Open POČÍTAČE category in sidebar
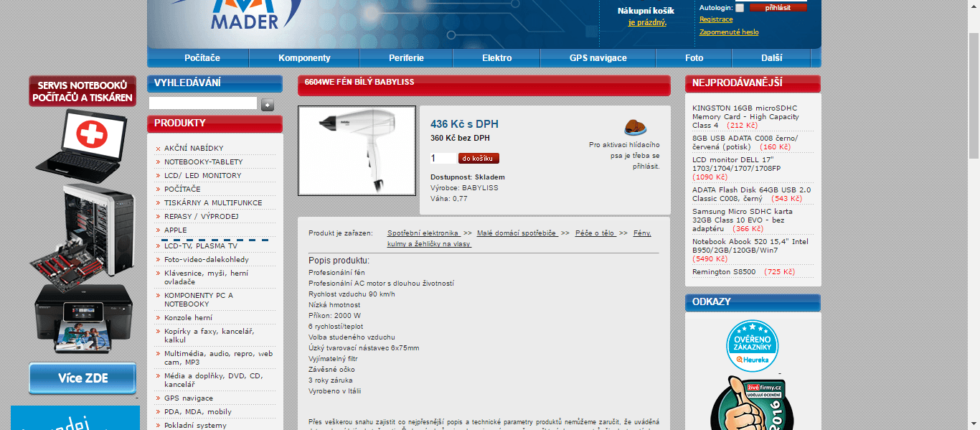The height and width of the screenshot is (430, 980). coord(182,189)
